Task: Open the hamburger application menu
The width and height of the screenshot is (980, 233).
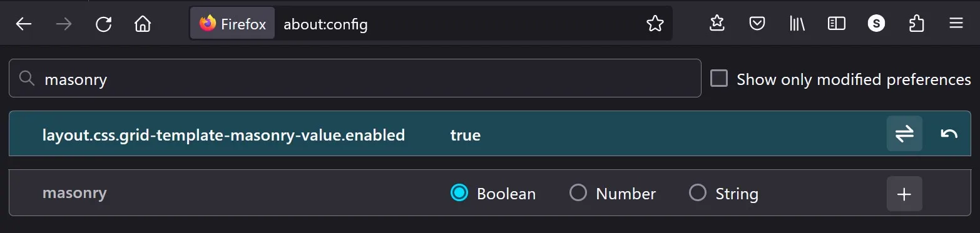Action: 956,24
